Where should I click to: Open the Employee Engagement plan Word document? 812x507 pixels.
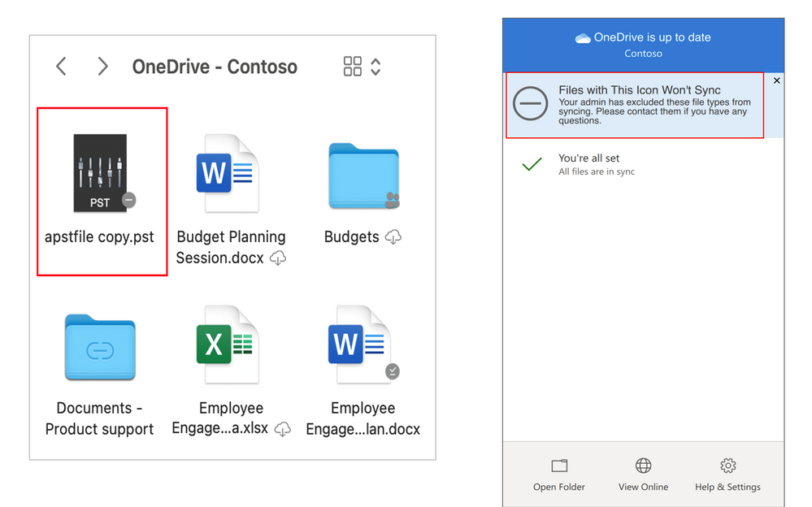tap(360, 345)
